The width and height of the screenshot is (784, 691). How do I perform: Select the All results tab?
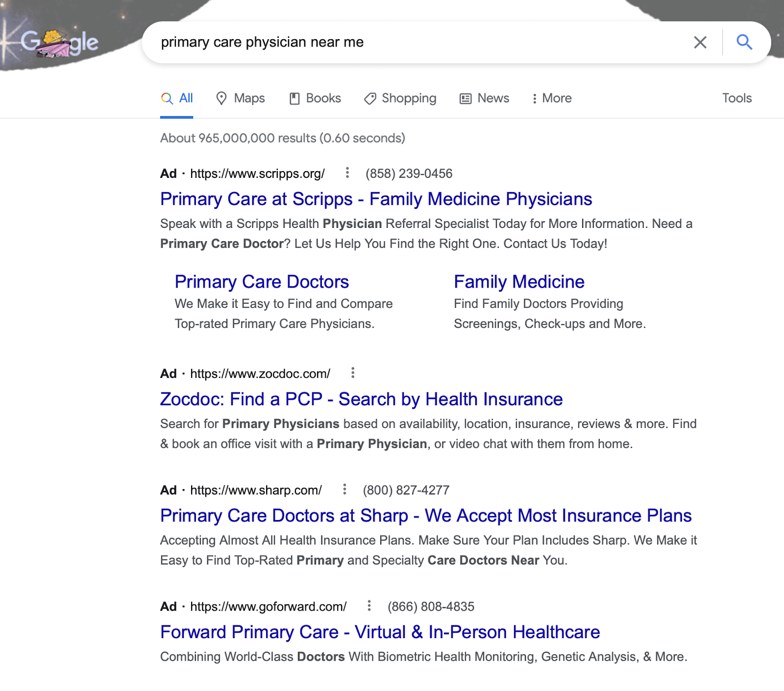point(177,98)
